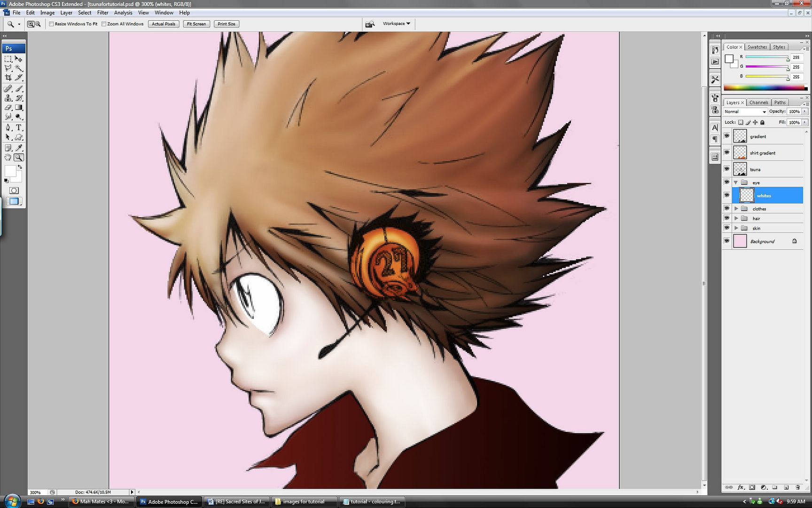The image size is (812, 508).
Task: Open the Analysis menu
Action: tap(123, 13)
